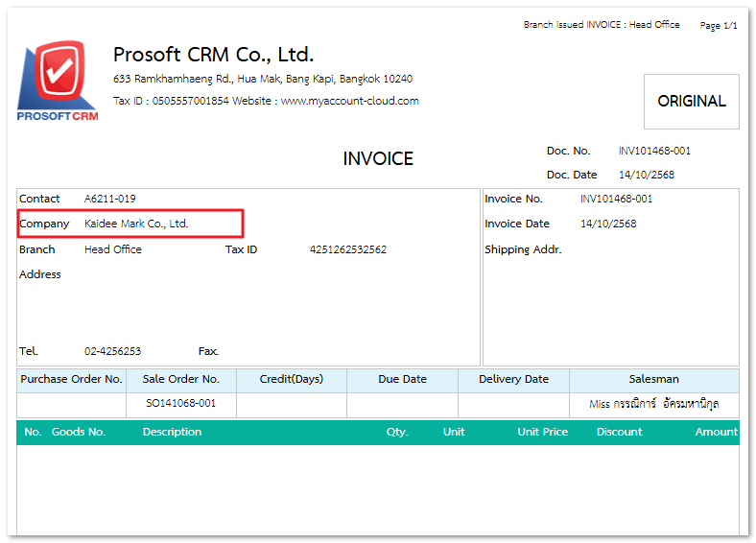Image resolution: width=756 pixels, height=543 pixels.
Task: Select the Doc. No. value at top right
Action: (654, 151)
